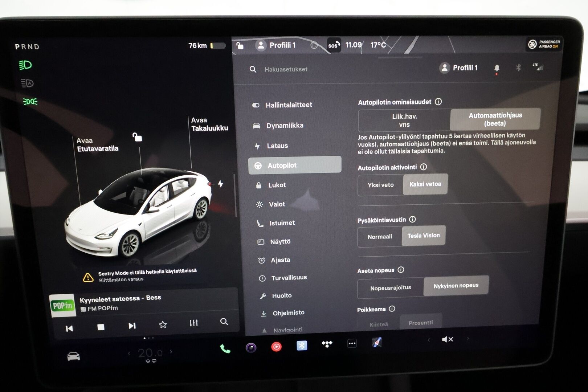Open car controls from bottom-left car icon

coord(73,356)
